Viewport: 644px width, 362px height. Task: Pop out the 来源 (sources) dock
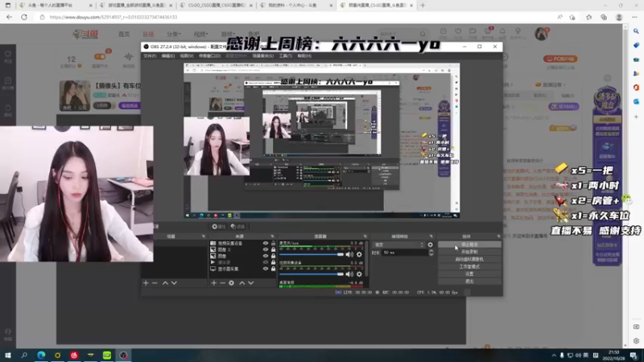coord(272,237)
